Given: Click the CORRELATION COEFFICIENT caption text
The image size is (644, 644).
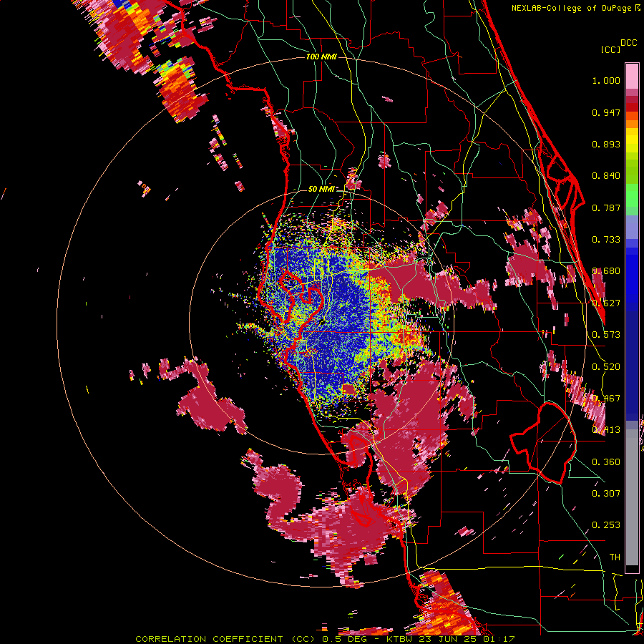Looking at the screenshot, I should pyautogui.click(x=209, y=639).
